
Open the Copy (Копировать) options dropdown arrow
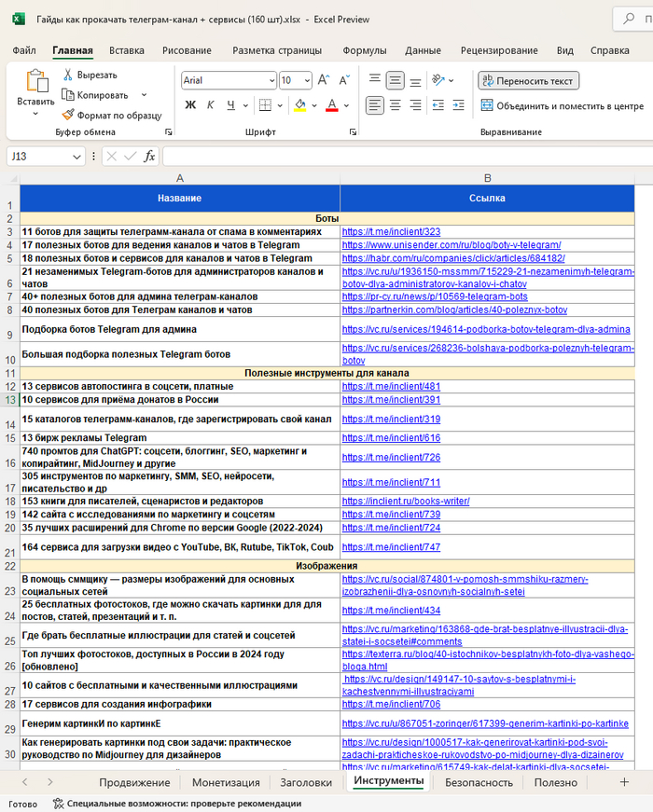click(x=144, y=95)
